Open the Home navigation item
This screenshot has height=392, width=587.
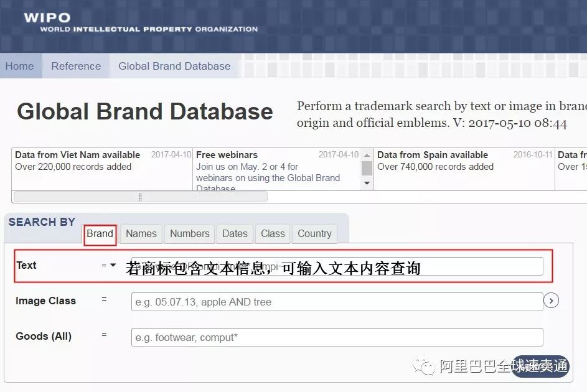pyautogui.click(x=19, y=66)
